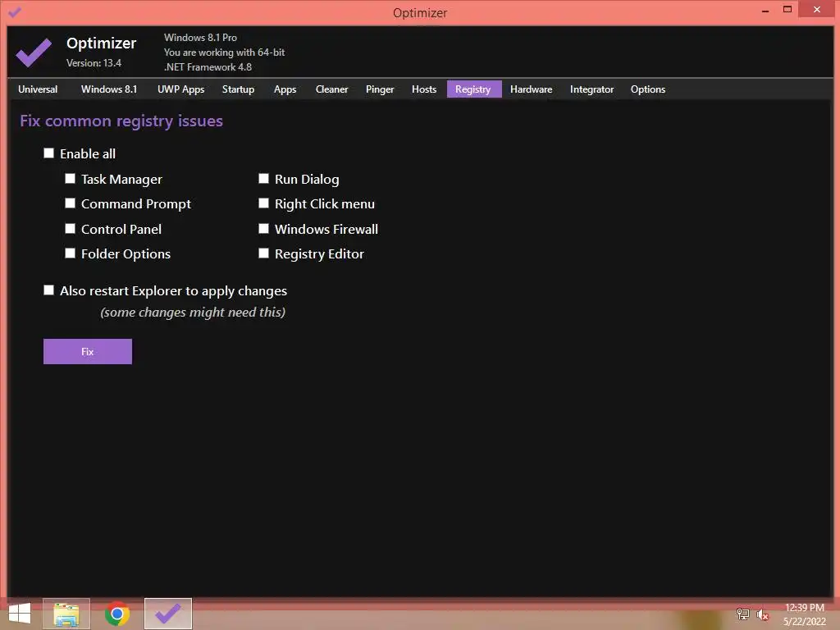Enable the Folder Options fix checkbox
This screenshot has width=840, height=630.
[x=71, y=253]
